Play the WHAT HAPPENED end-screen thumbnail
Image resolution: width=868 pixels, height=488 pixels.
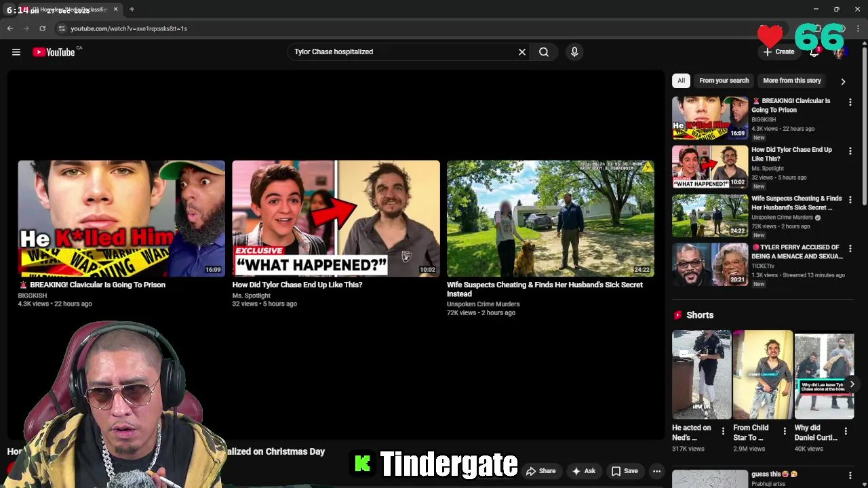[336, 218]
